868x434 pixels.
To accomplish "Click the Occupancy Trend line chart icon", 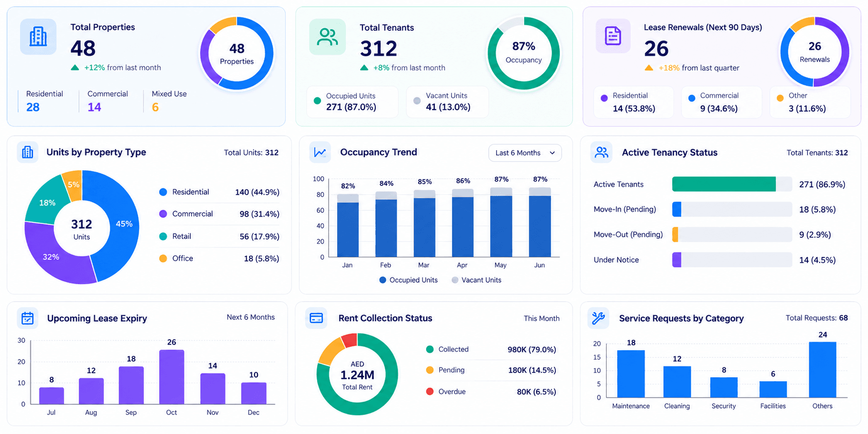I will point(320,152).
